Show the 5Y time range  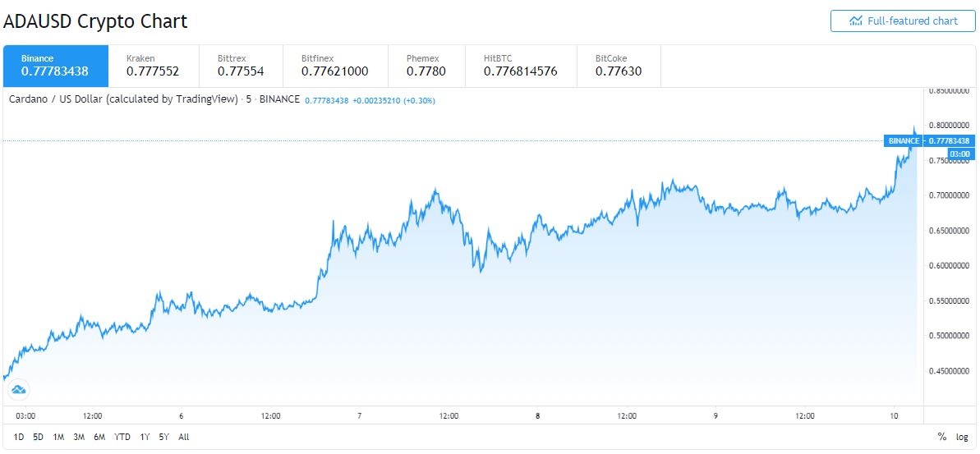click(x=164, y=437)
